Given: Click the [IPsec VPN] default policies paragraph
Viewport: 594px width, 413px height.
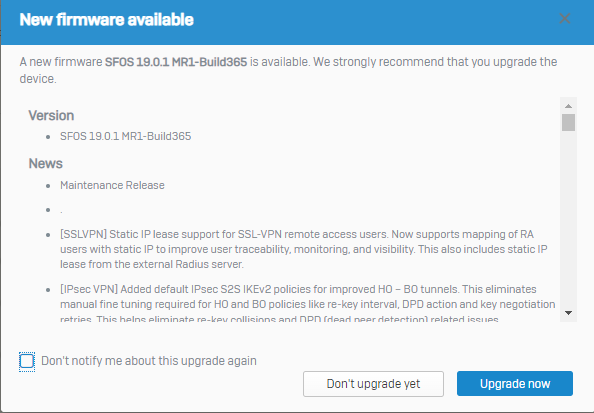Looking at the screenshot, I should click(x=307, y=304).
